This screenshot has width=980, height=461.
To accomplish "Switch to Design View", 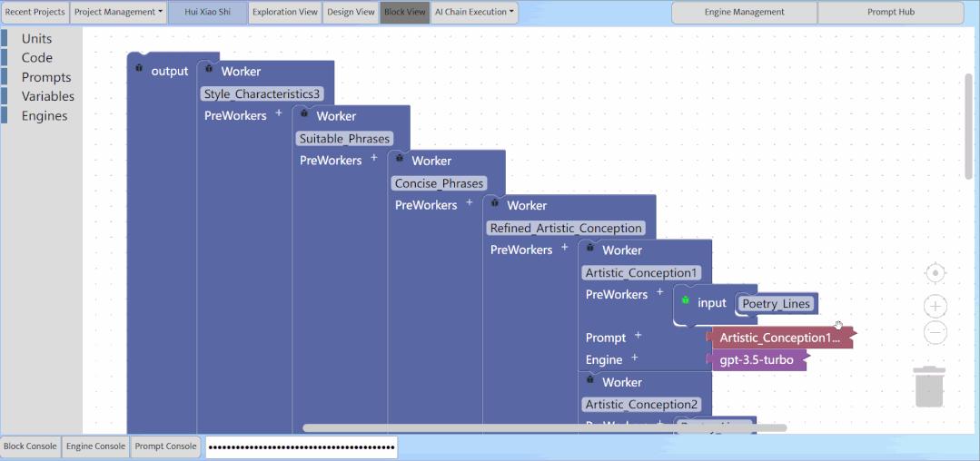I will coord(351,13).
